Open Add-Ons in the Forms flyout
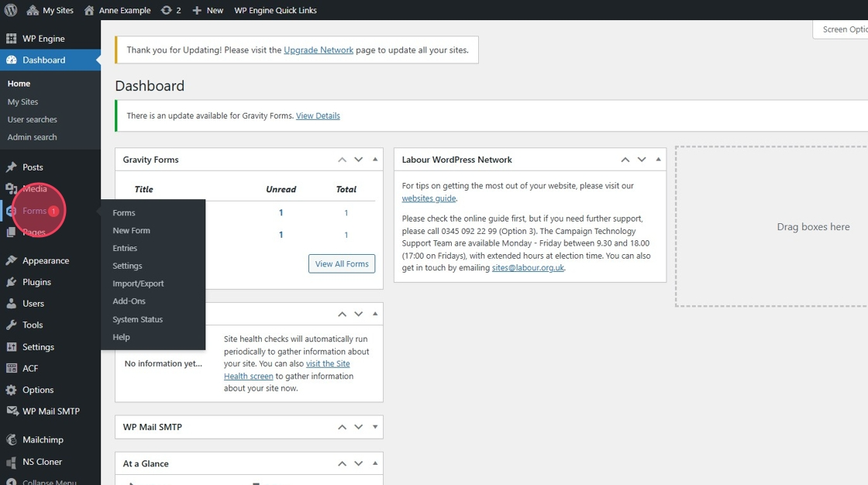The height and width of the screenshot is (485, 868). [x=129, y=301]
